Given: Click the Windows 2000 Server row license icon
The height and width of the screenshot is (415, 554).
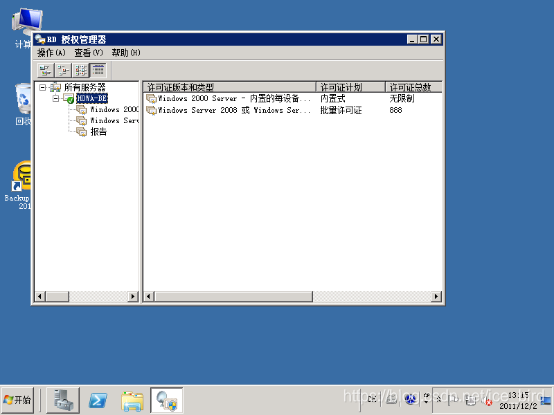Looking at the screenshot, I should pyautogui.click(x=151, y=99).
